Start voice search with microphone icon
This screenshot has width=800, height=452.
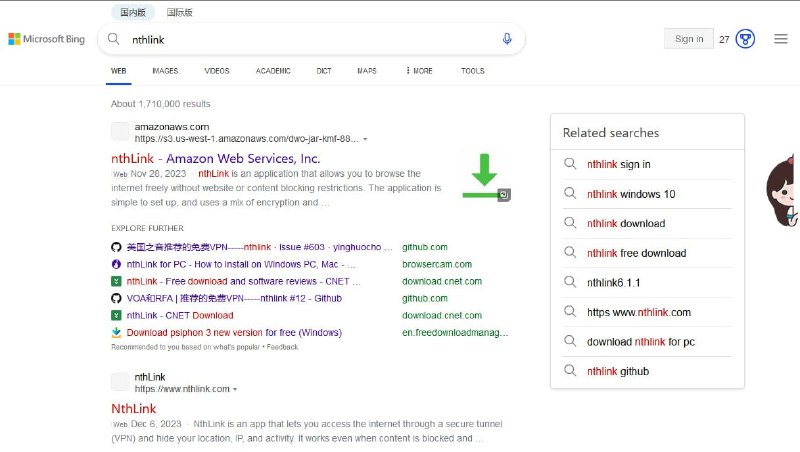point(507,39)
